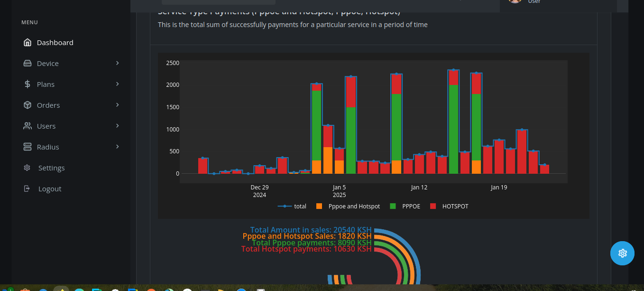Open Settings via the gear icon
Image resolution: width=644 pixels, height=291 pixels.
[x=28, y=168]
